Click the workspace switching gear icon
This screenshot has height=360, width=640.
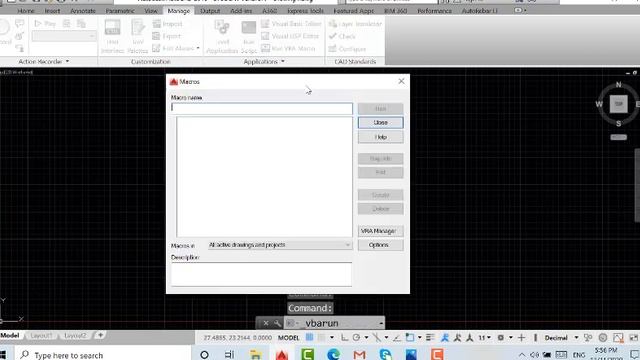[500, 338]
